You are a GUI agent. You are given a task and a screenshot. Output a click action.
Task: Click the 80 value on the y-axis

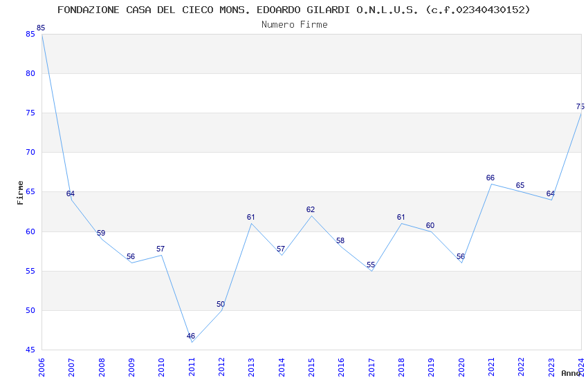[30, 73]
